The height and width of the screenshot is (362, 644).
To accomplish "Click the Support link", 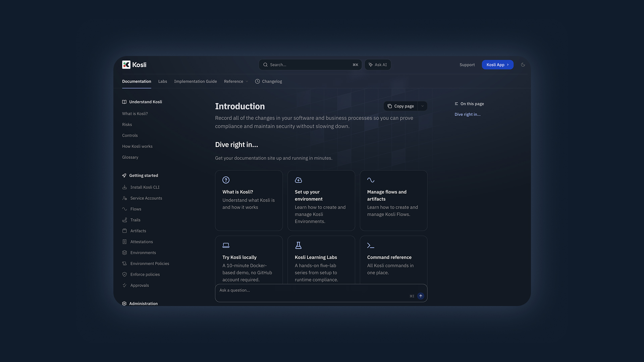I will [467, 64].
